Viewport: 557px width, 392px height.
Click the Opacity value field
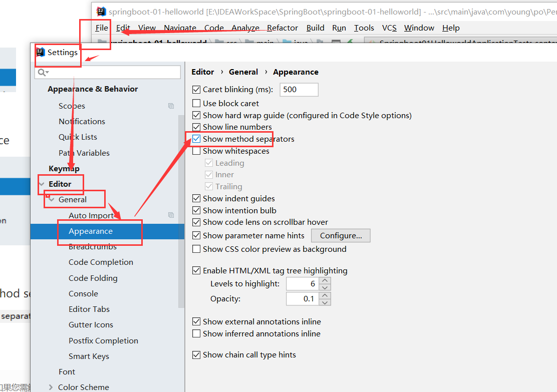(303, 298)
